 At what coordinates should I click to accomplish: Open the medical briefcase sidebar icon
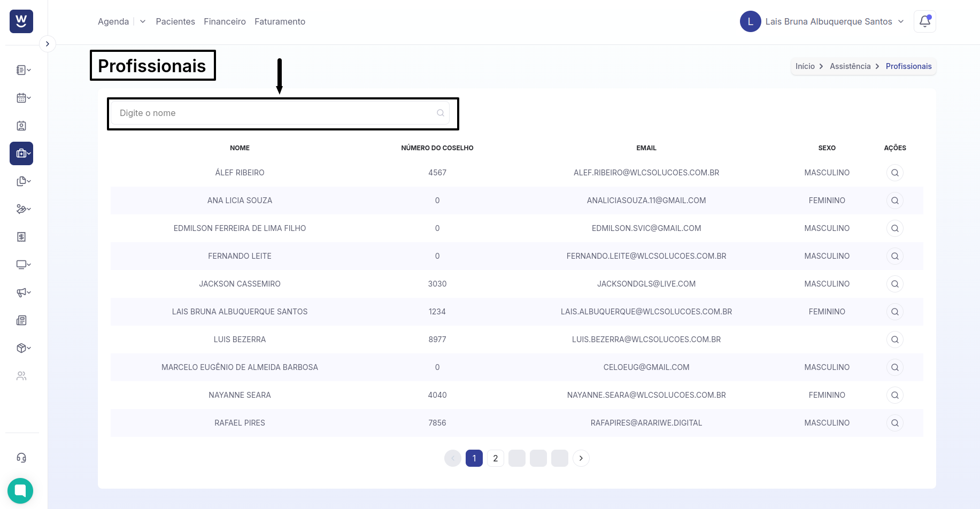point(21,153)
